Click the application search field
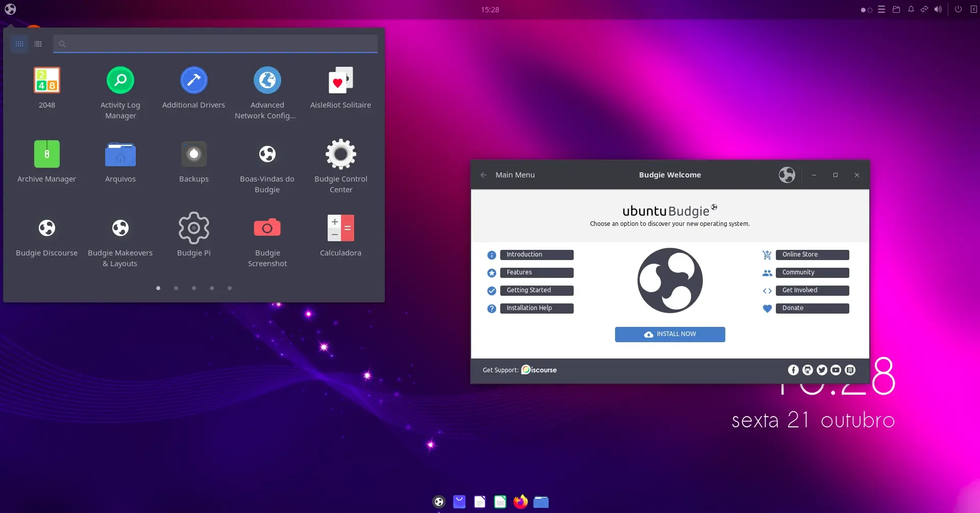Screen dimensions: 980x513 215,44
